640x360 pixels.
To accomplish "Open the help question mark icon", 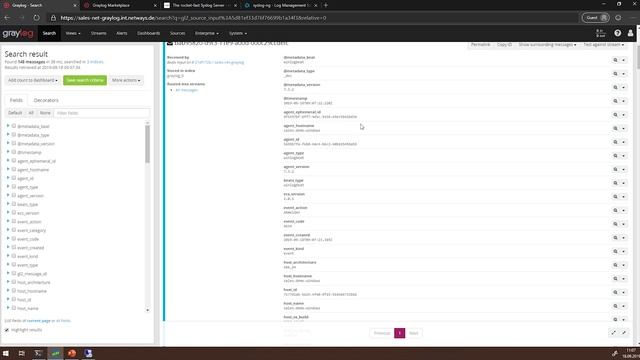I will coord(618,33).
